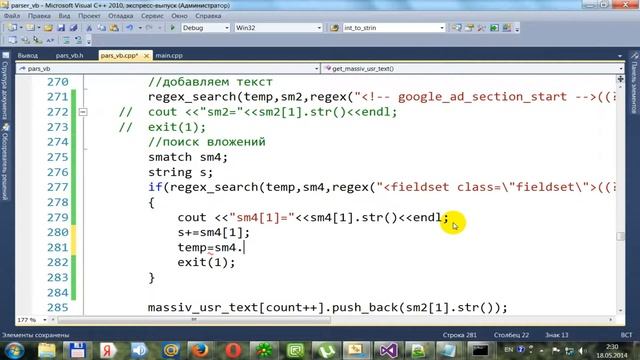The width and height of the screenshot is (640, 360).
Task: Open the Правка menu
Action: (39, 16)
